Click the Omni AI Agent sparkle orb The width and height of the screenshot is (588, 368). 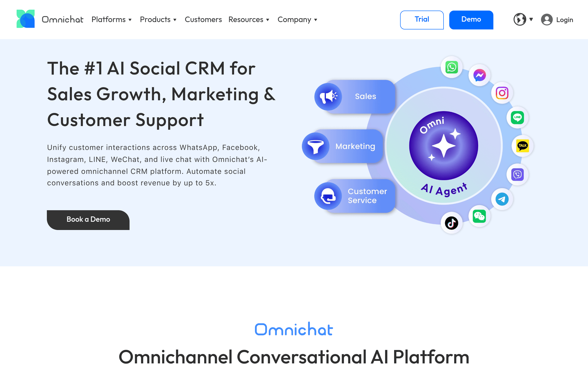[444, 146]
